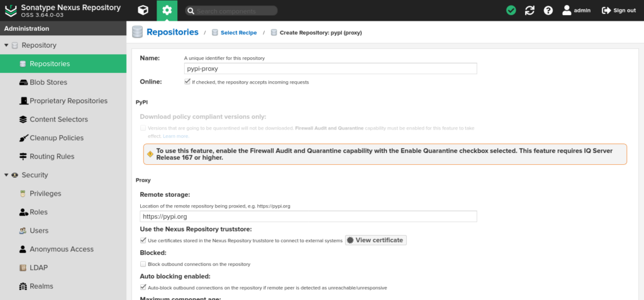Viewport: 644px width, 300px height.
Task: Click the View certificate button
Action: coord(376,240)
